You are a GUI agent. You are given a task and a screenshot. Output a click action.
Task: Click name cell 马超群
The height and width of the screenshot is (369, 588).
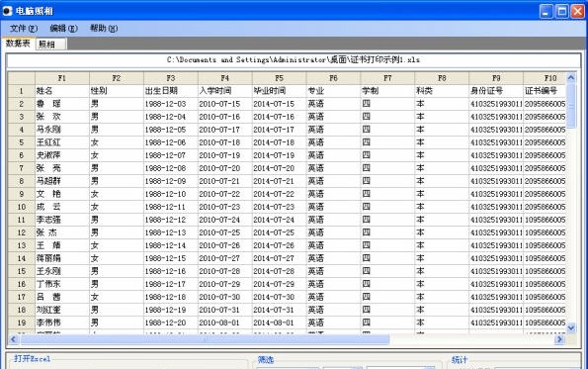(x=62, y=181)
